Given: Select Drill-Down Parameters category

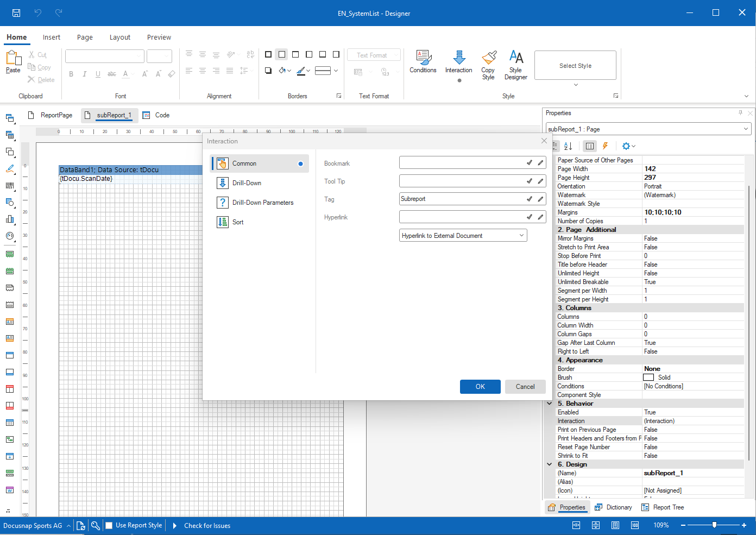Looking at the screenshot, I should [260, 203].
